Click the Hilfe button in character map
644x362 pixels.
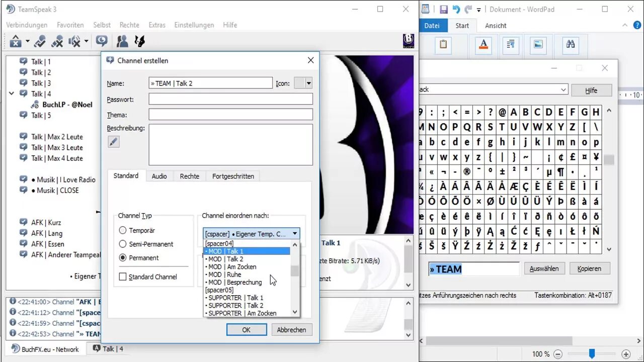click(x=592, y=90)
